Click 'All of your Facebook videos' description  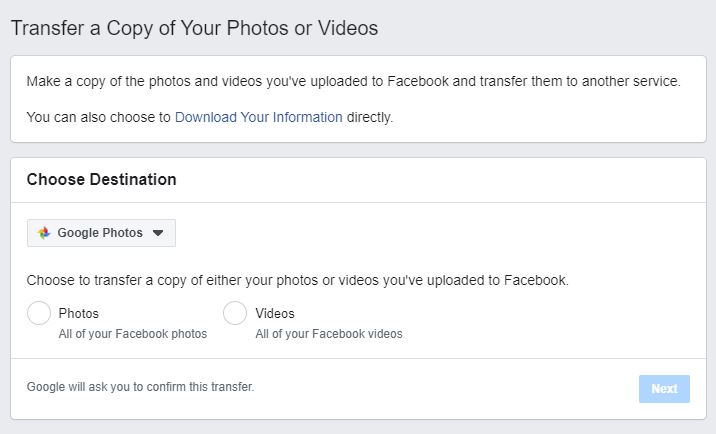pyautogui.click(x=329, y=334)
